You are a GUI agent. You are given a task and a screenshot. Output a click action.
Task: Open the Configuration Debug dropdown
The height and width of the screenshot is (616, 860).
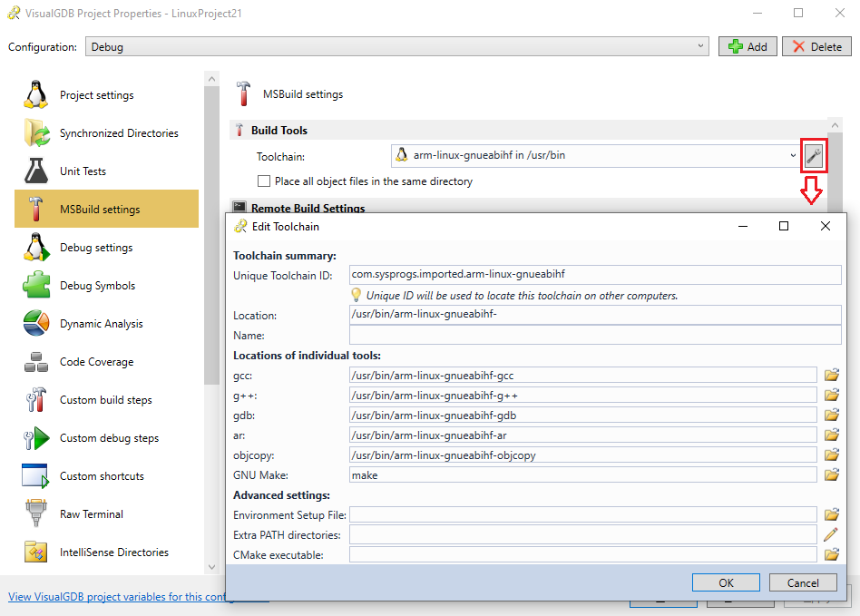(397, 46)
